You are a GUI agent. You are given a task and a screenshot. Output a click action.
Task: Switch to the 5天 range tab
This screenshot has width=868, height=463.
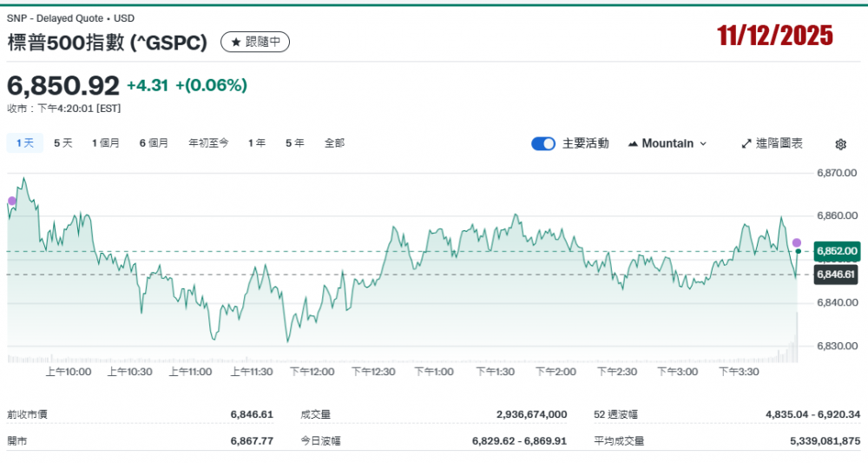point(63,142)
